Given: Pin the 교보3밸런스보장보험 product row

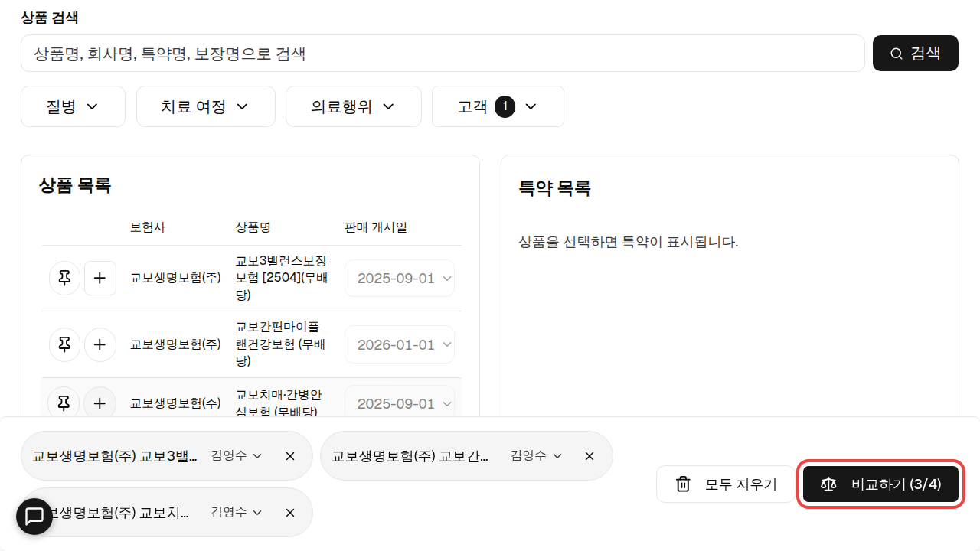Looking at the screenshot, I should point(64,278).
